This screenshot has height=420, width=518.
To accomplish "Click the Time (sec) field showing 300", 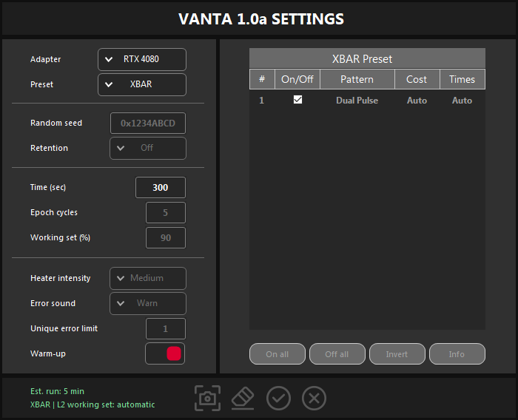I will pyautogui.click(x=161, y=188).
